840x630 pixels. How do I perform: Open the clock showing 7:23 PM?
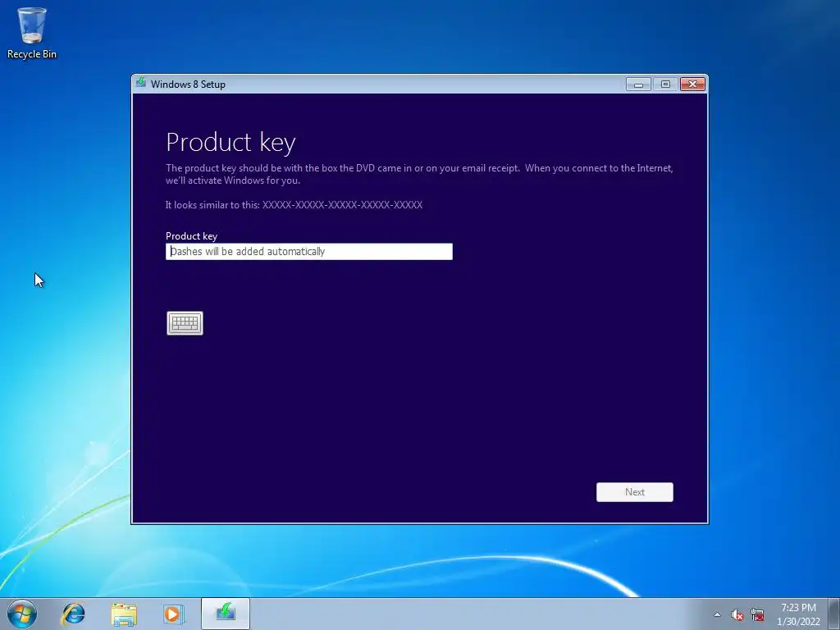click(798, 614)
